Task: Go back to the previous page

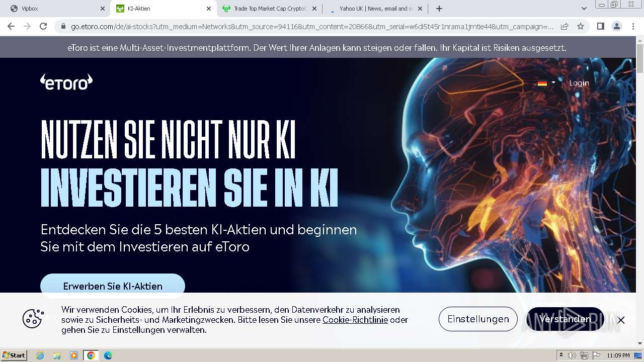Action: (x=11, y=26)
